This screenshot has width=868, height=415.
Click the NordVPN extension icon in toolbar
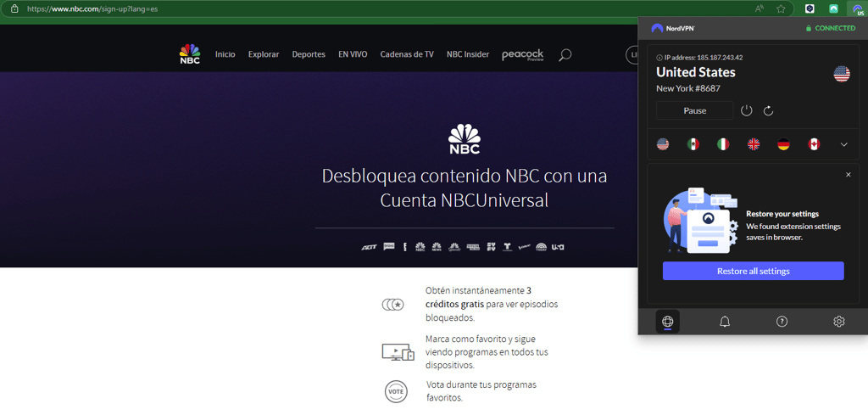click(x=858, y=8)
